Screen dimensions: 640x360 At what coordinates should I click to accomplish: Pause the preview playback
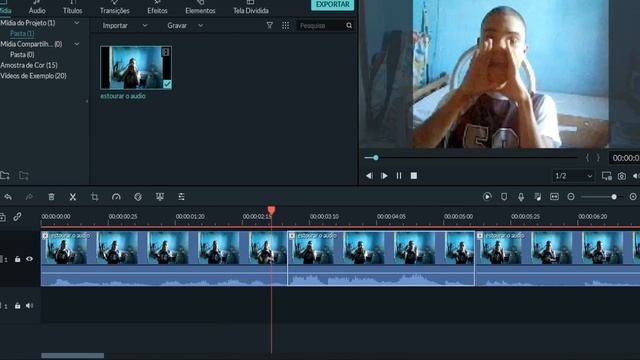pos(399,176)
